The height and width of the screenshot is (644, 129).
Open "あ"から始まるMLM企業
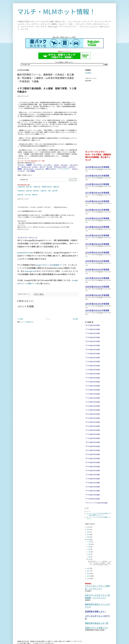(92, 325)
